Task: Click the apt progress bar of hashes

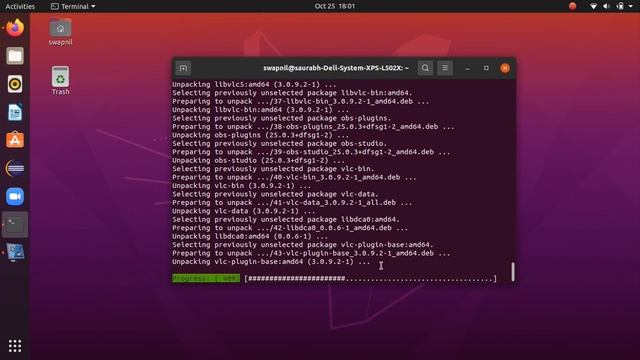Action: coord(370,279)
